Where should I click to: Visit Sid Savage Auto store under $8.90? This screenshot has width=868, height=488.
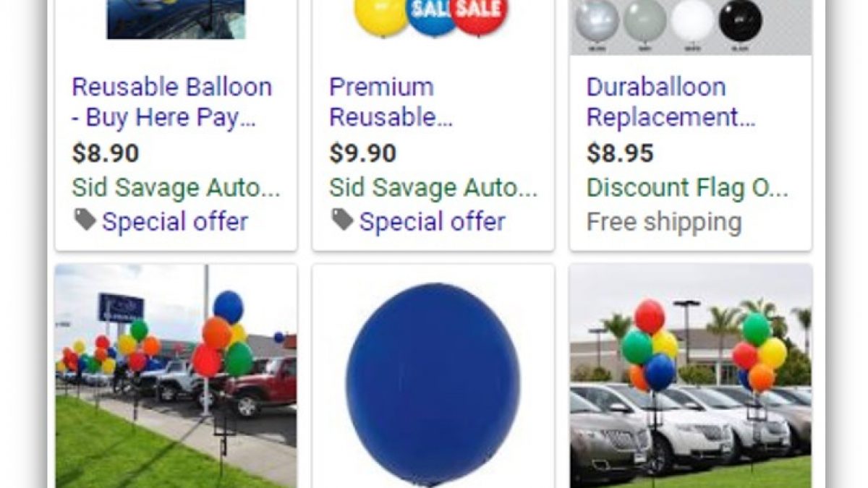coord(176,188)
